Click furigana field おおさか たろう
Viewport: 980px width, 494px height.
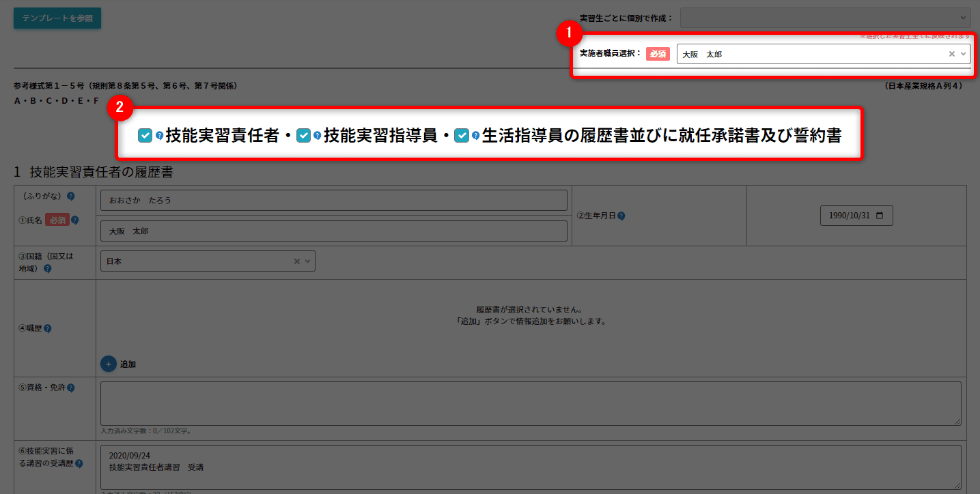coord(333,201)
